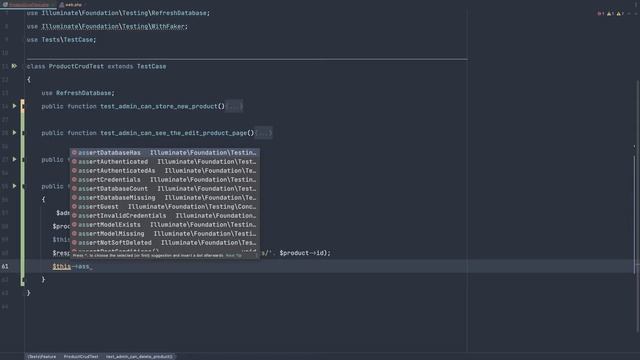Pick assertNotSoftDeleted from the completion list
The width and height of the screenshot is (640, 360).
[x=164, y=242]
